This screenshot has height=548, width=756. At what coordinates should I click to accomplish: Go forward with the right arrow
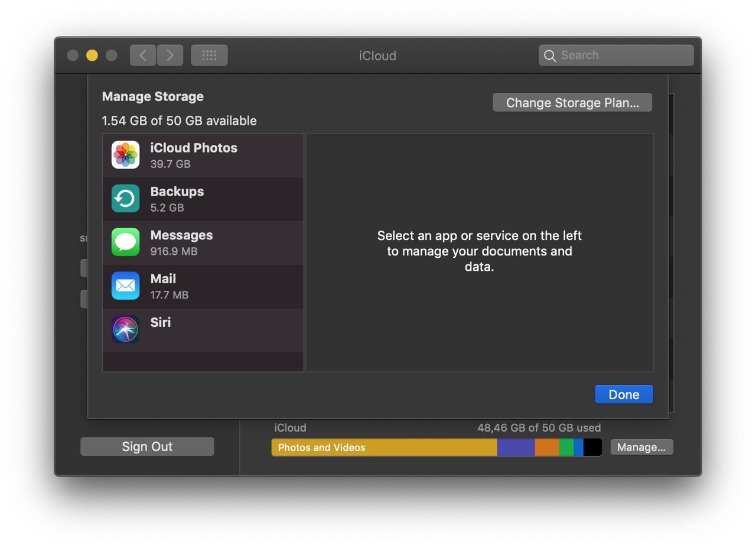(170, 56)
